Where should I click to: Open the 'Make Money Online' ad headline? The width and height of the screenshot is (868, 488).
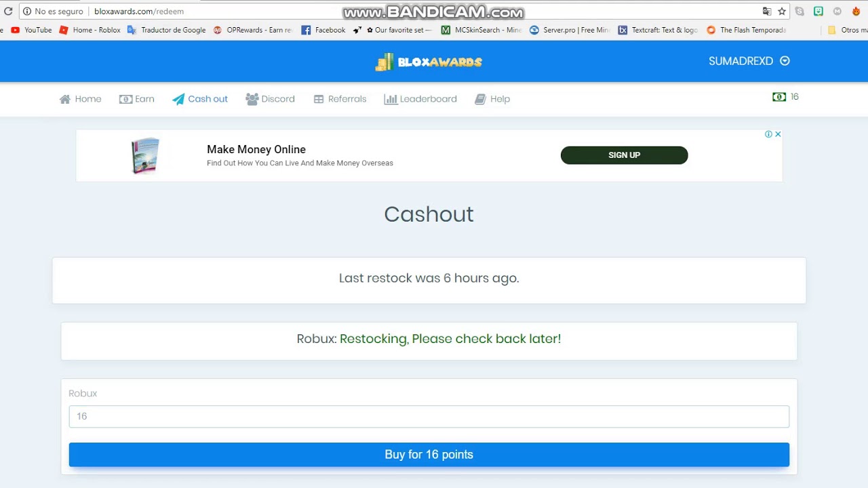pyautogui.click(x=256, y=149)
